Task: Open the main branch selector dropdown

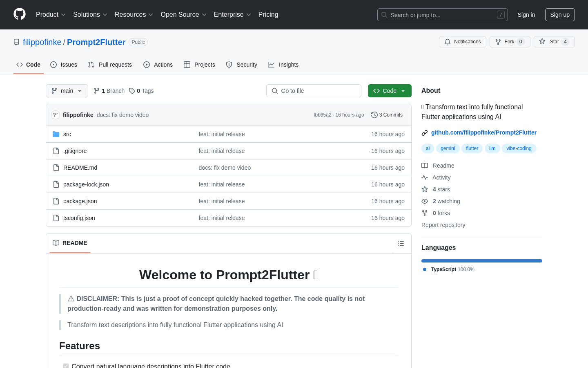Action: [x=67, y=91]
